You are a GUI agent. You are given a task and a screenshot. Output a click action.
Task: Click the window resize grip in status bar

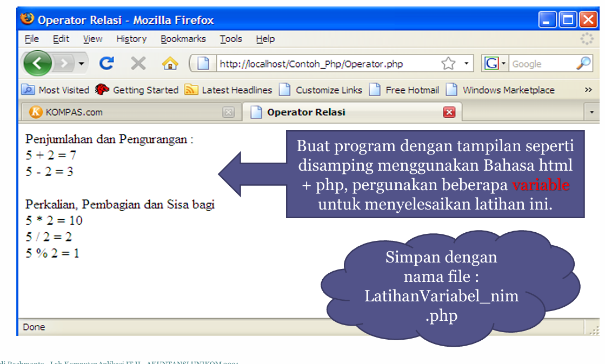(595, 329)
